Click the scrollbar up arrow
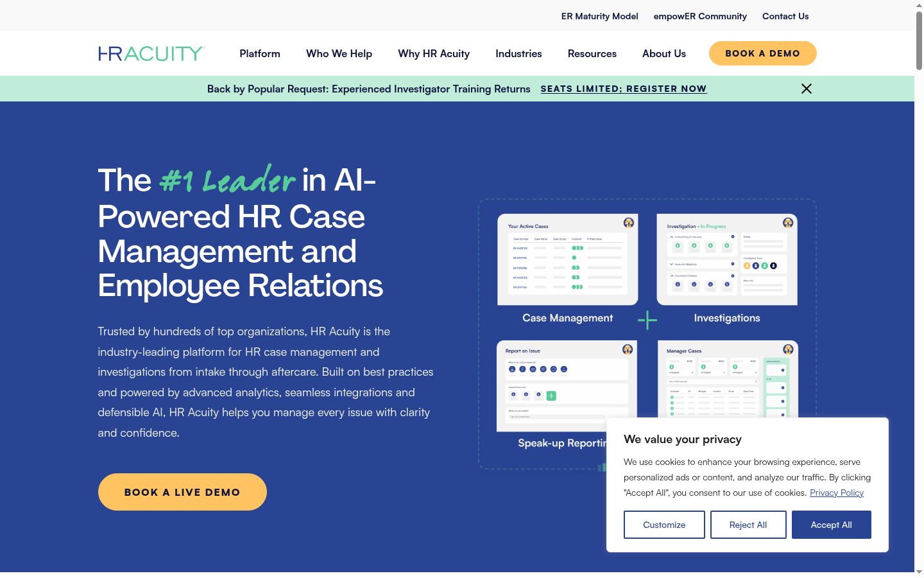 919,5
